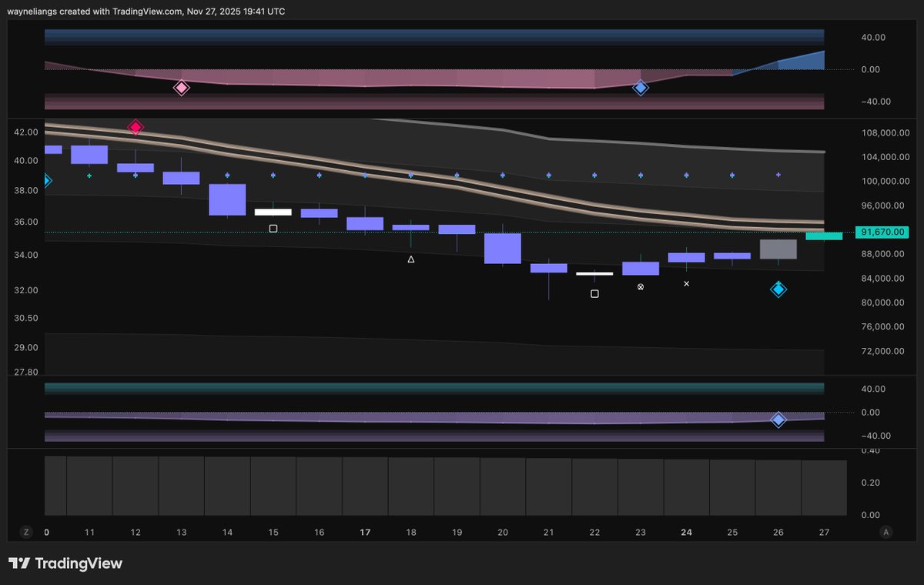The height and width of the screenshot is (585, 924).
Task: Click the 0.20 volume pane scale label
Action: point(870,483)
